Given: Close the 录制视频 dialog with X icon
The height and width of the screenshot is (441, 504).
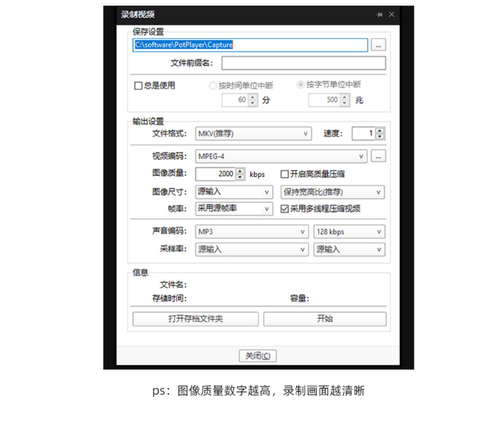Looking at the screenshot, I should (x=391, y=15).
